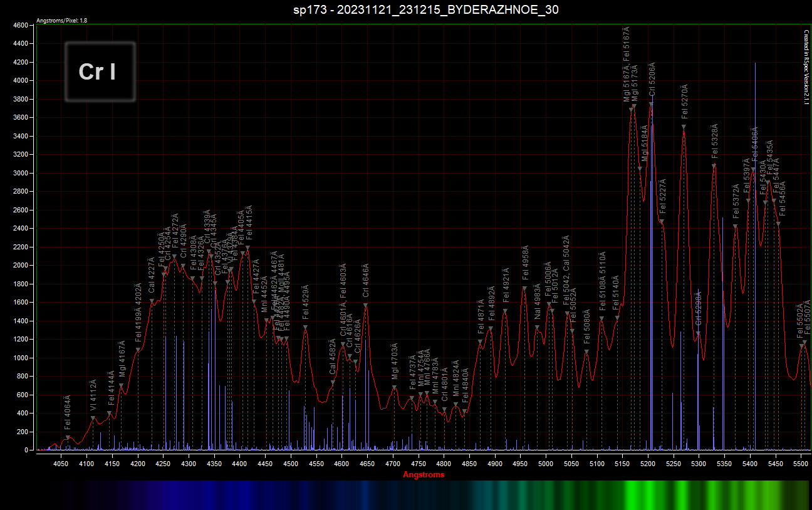Click the 'Angstroms/Pixel: 1.8' readout
Image resolution: width=812 pixels, height=510 pixels.
pos(62,21)
